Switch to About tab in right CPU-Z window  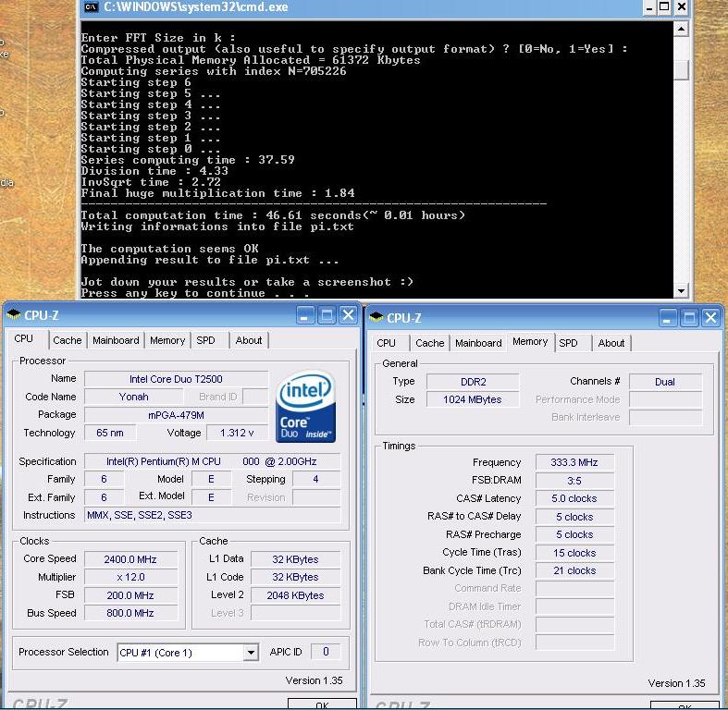[x=611, y=343]
